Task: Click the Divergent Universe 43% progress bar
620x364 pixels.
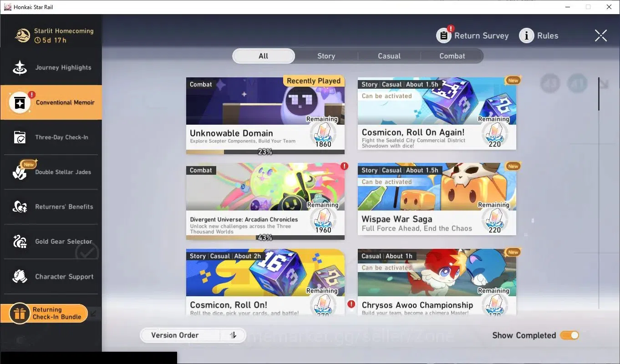Action: (x=265, y=238)
